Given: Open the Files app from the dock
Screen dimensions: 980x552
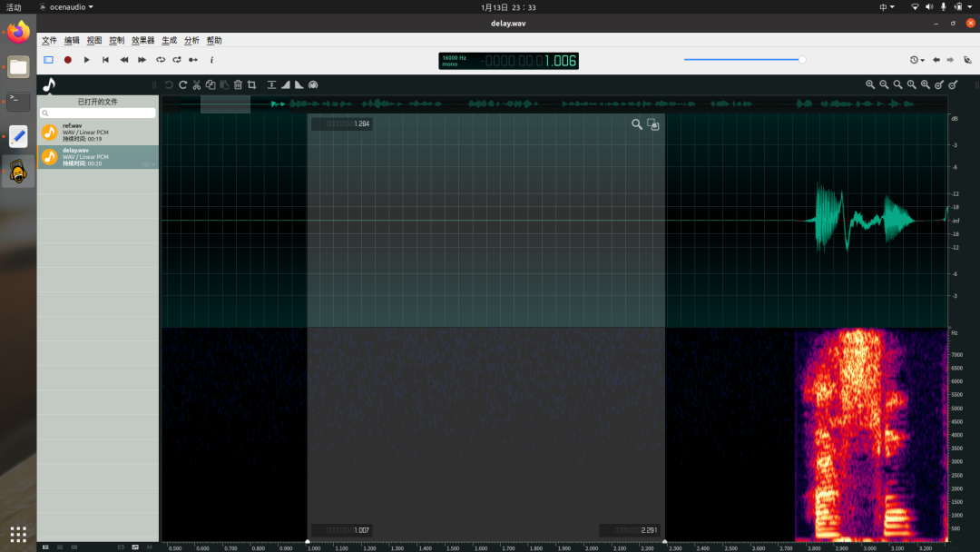Looking at the screenshot, I should [18, 67].
